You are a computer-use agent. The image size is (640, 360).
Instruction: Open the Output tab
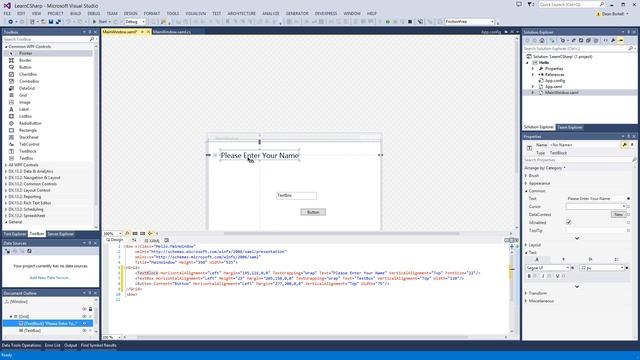(x=70, y=346)
